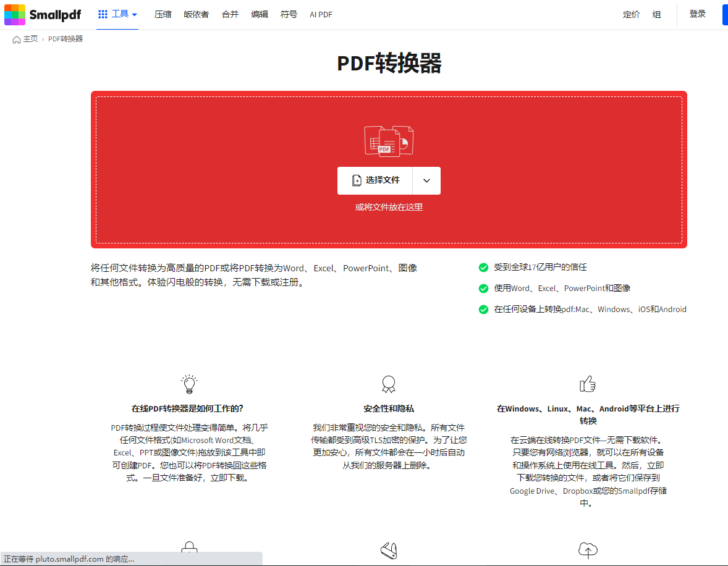Click the home icon in breadcrumb
Screen dimensions: 728x566
(17, 40)
